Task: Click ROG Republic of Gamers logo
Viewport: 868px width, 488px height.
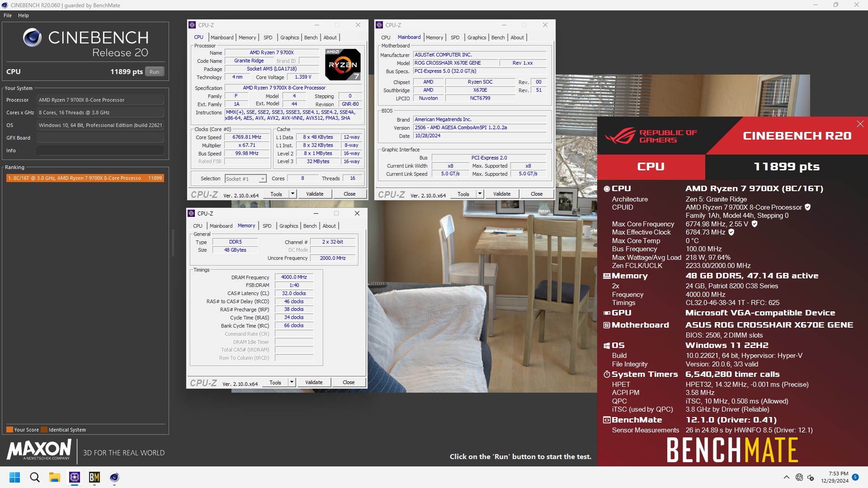Action: (x=651, y=136)
